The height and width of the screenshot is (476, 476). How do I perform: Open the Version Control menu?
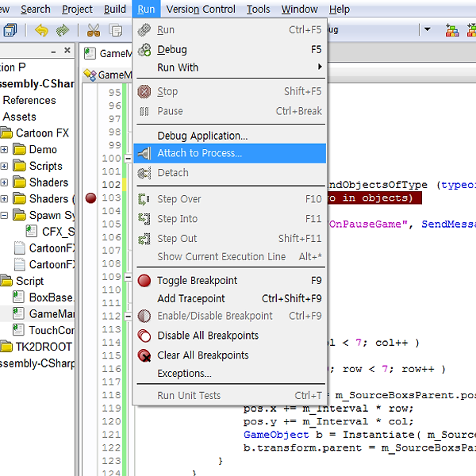pos(201,9)
